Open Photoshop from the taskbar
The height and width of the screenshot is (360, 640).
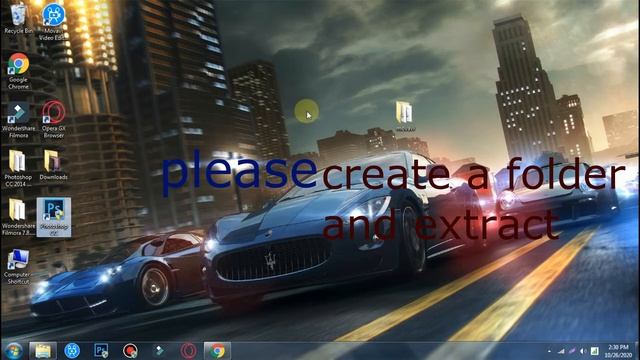[101, 351]
